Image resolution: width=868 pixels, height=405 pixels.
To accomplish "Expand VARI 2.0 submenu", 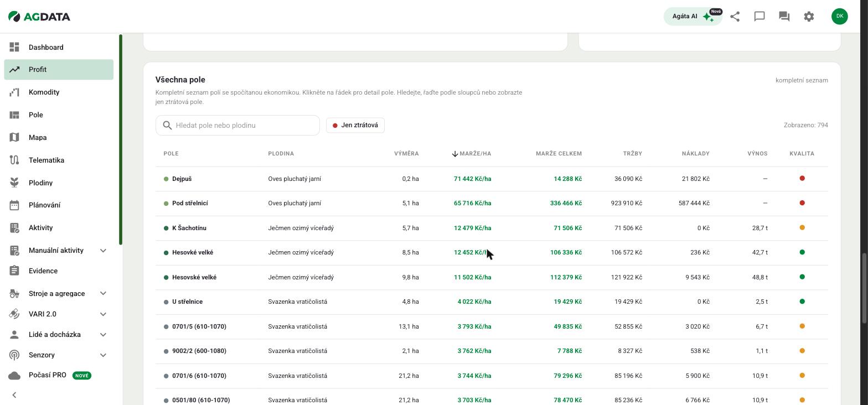I will 103,314.
